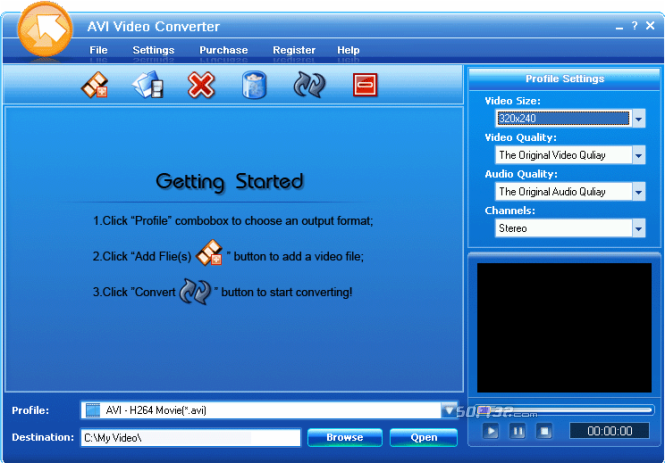Expand the Channels dropdown arrow
This screenshot has height=463, width=665.
tap(639, 229)
